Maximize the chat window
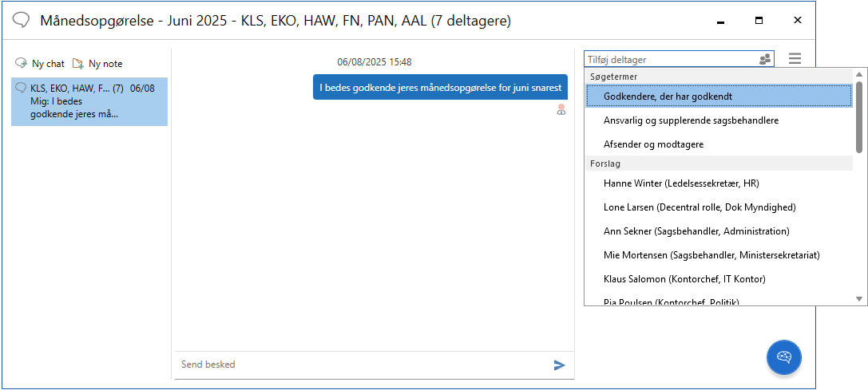This screenshot has width=868, height=390. pyautogui.click(x=759, y=21)
